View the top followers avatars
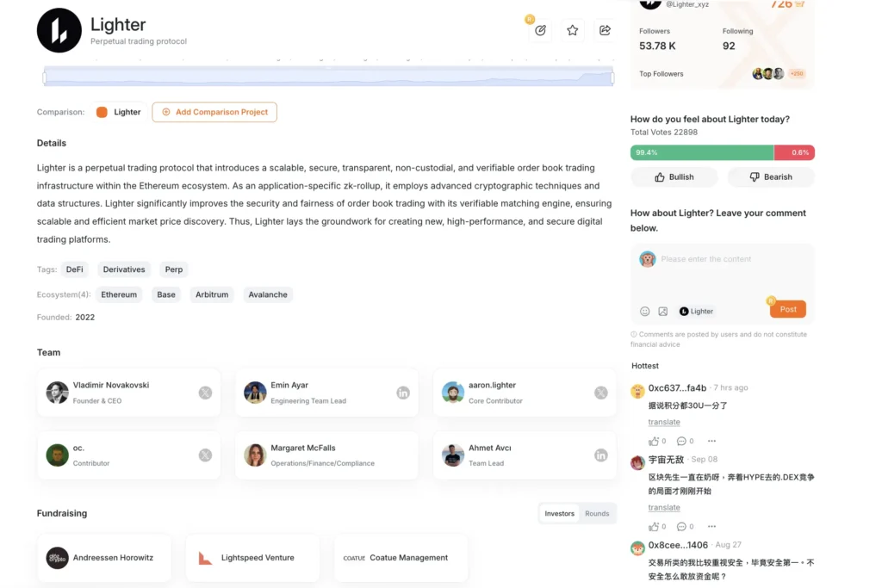 pyautogui.click(x=768, y=74)
